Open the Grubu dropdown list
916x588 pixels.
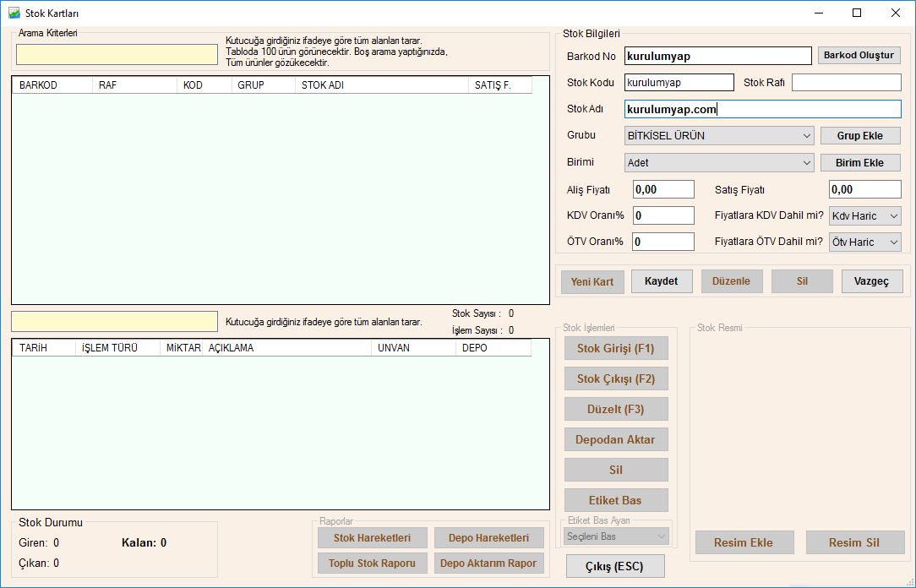pos(720,135)
